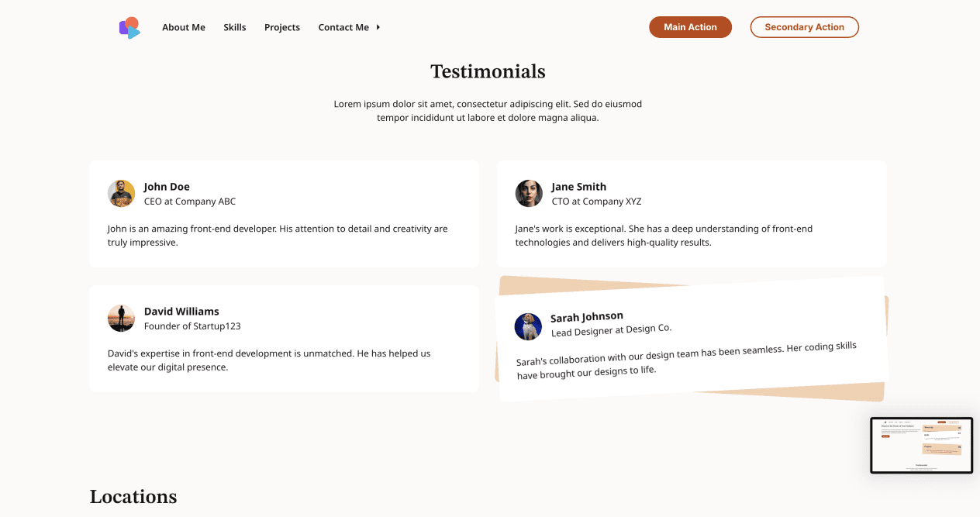
Task: Click Sarah Johnson's dog avatar
Action: tap(528, 326)
